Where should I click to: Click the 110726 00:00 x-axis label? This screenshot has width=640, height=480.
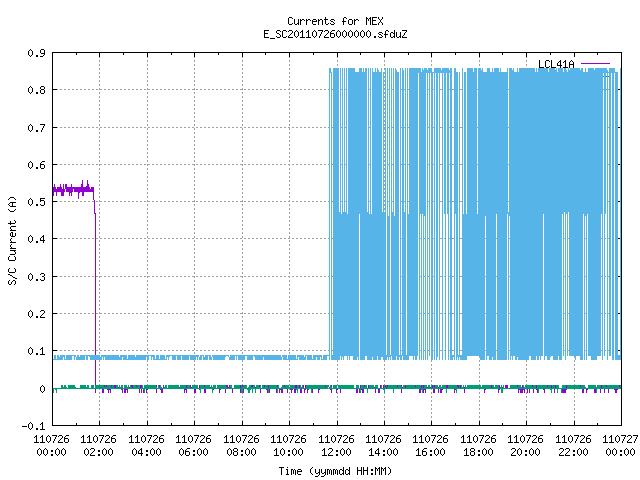[x=51, y=446]
